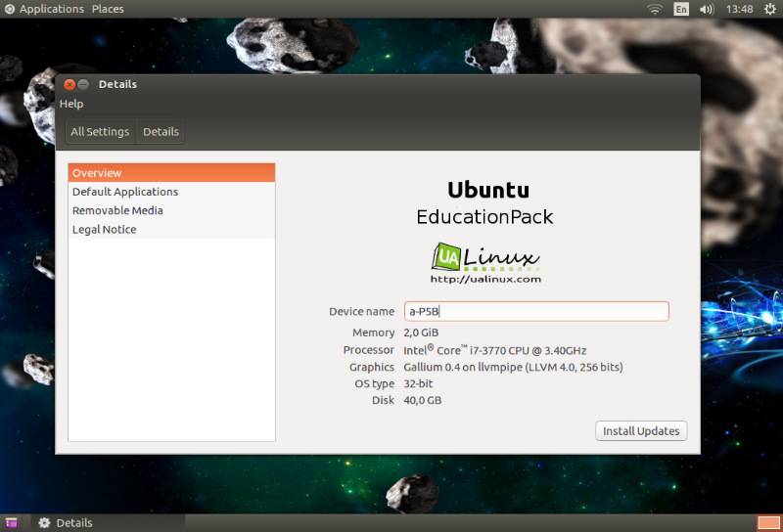Go back to All Settings
Viewport: 783px width, 532px height.
[100, 132]
